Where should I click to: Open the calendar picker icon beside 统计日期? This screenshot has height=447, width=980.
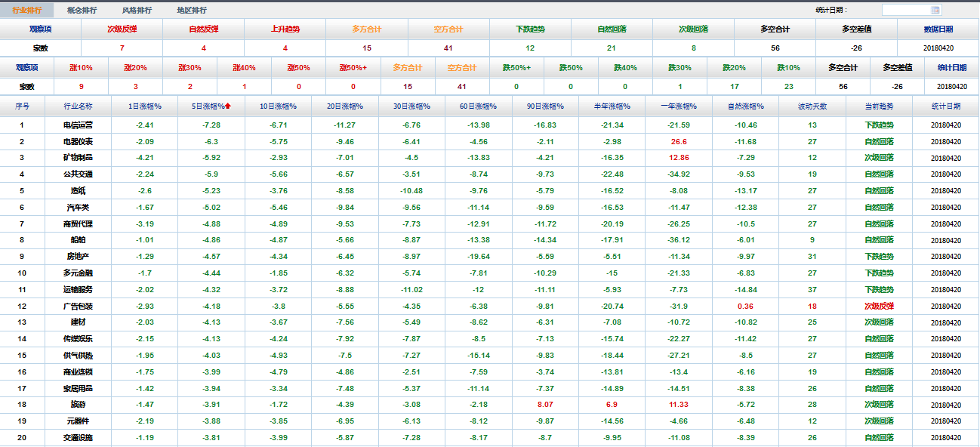(x=935, y=10)
